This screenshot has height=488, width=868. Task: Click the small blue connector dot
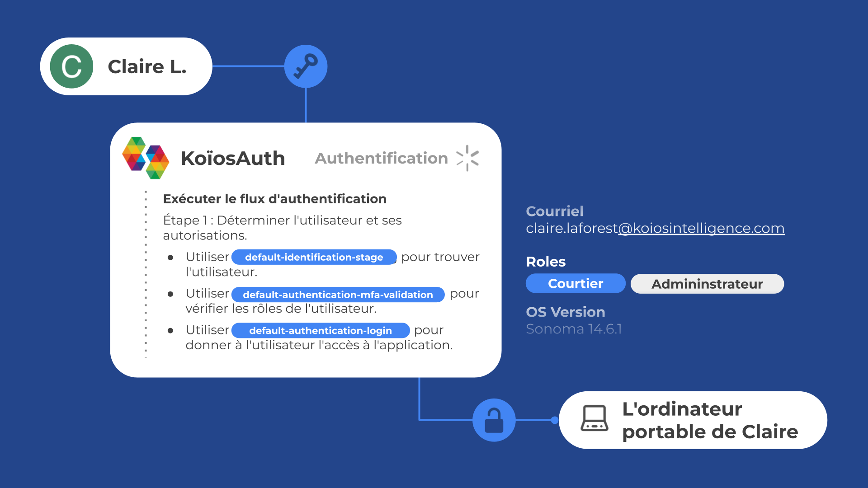[x=555, y=420]
